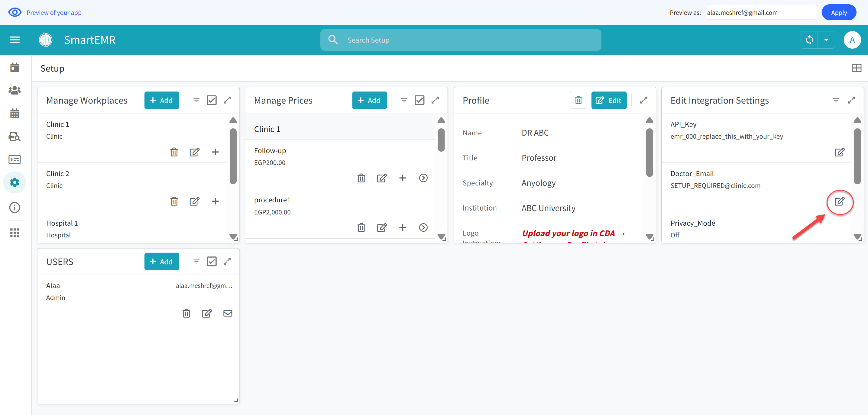The image size is (868, 415).
Task: Click the Apply button
Action: tap(839, 12)
